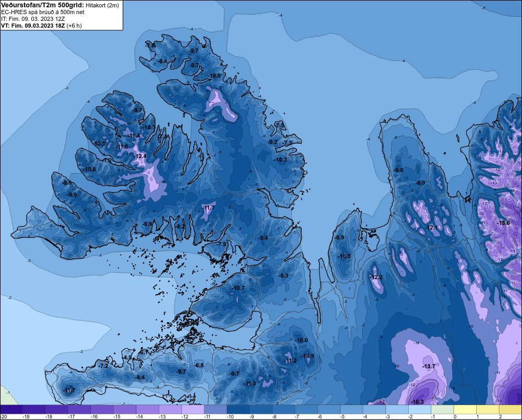This screenshot has width=522, height=420.
Task: Click the -11.6 temperature label
Action: pos(122,147)
